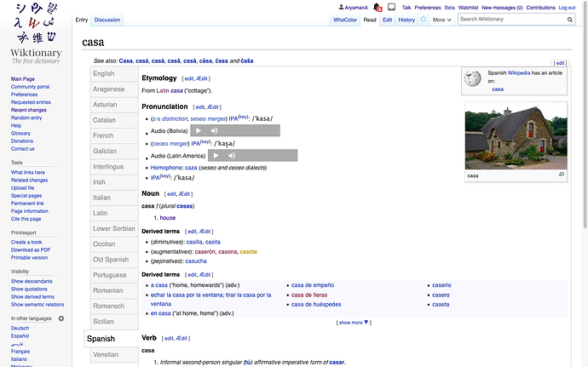
Task: Open the Contributions link
Action: pos(540,8)
